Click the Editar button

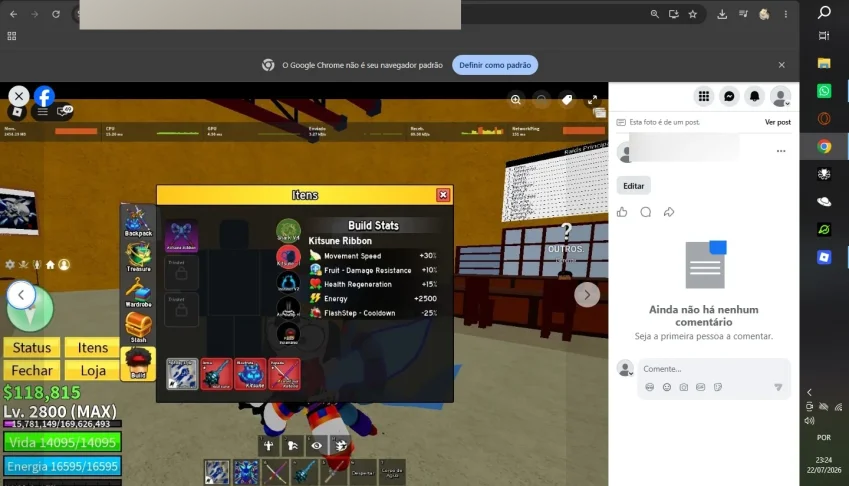pos(634,186)
